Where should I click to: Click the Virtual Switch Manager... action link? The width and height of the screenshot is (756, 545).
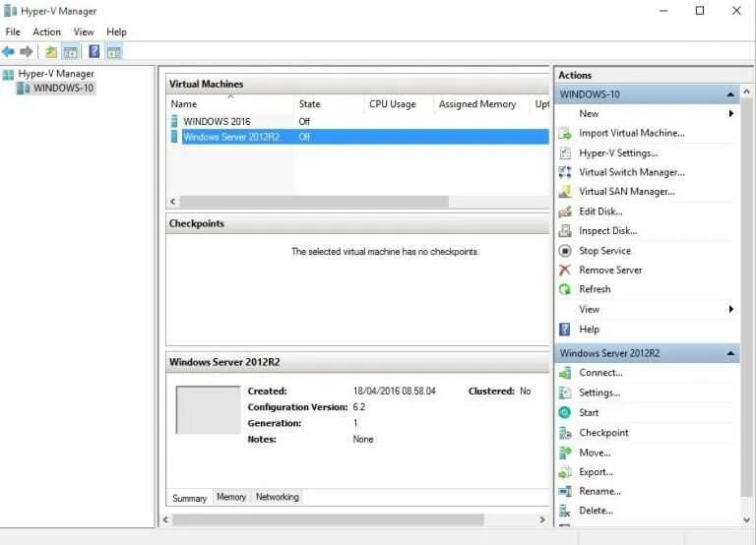coord(632,172)
